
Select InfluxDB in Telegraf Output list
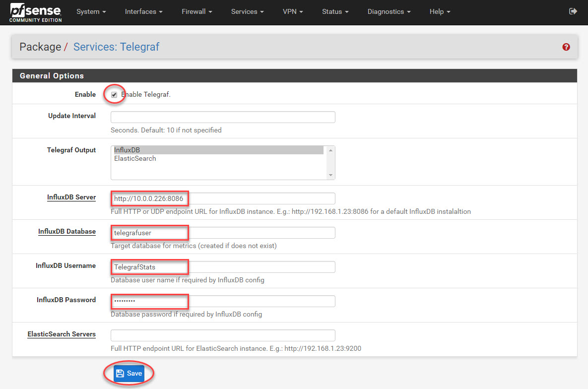[x=219, y=150]
